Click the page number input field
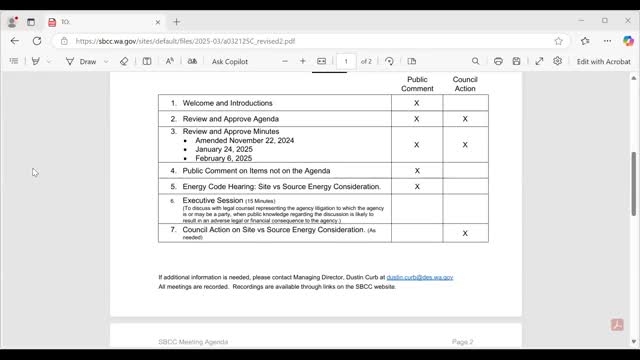This screenshot has width=640, height=360. [x=346, y=61]
